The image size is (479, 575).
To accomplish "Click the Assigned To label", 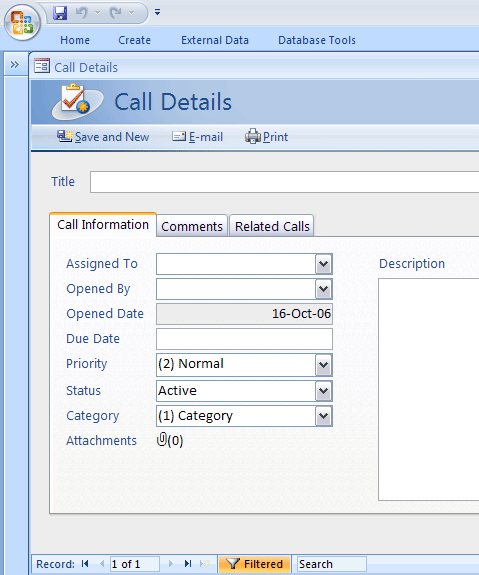I will pos(102,264).
